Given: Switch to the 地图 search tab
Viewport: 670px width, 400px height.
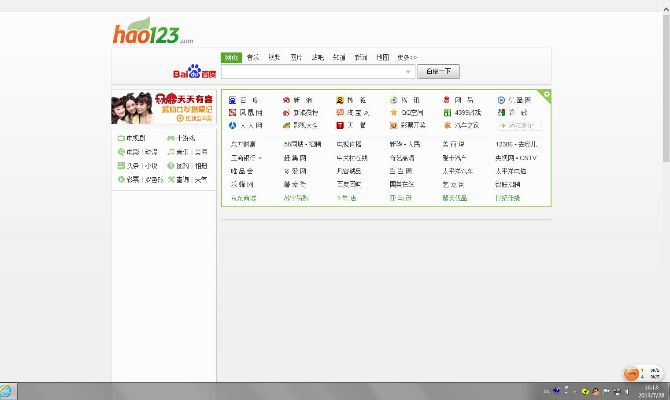Looking at the screenshot, I should [x=383, y=57].
